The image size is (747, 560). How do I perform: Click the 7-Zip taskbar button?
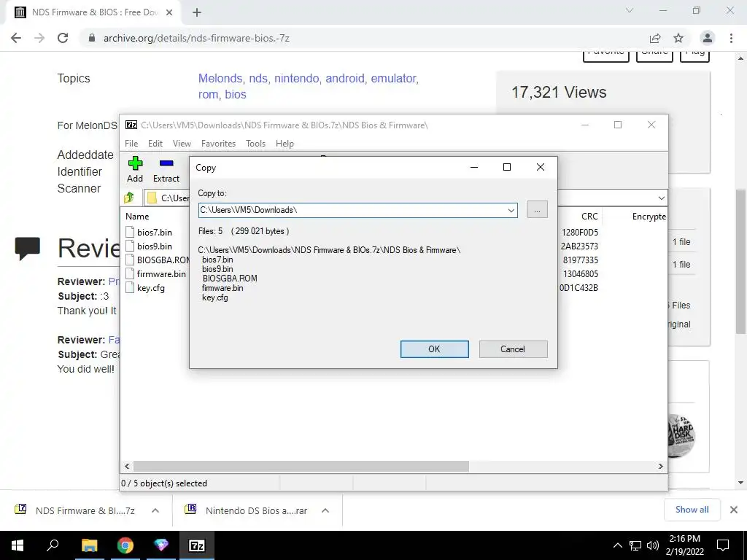pyautogui.click(x=197, y=545)
